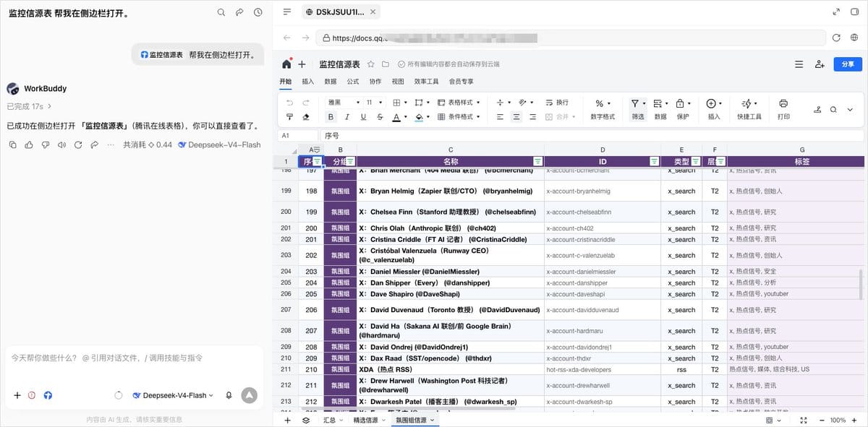The image size is (868, 427).
Task: Toggle underline formatting
Action: pyautogui.click(x=363, y=116)
